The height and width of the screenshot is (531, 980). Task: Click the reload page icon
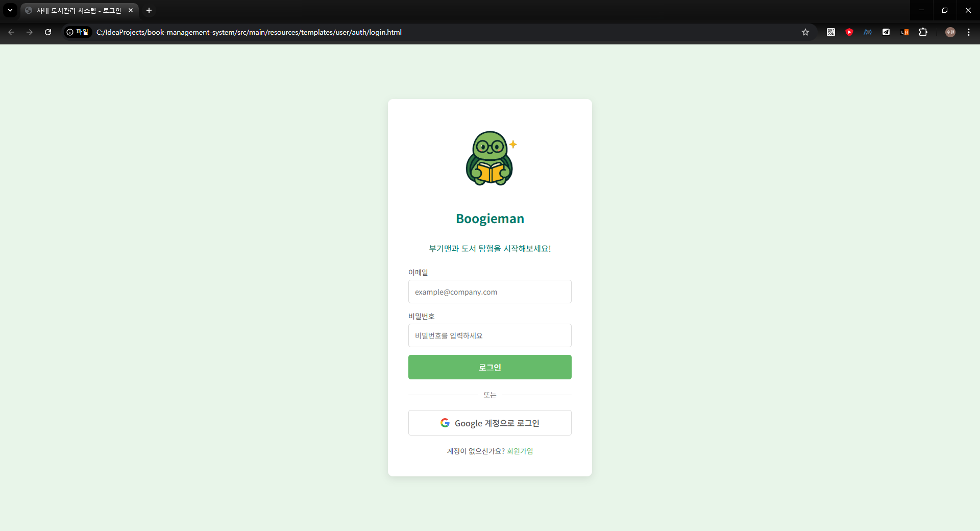click(x=47, y=32)
